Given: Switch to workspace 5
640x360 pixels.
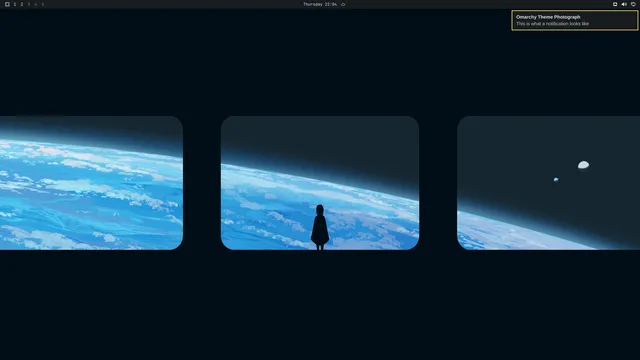Looking at the screenshot, I should pyautogui.click(x=42, y=4).
